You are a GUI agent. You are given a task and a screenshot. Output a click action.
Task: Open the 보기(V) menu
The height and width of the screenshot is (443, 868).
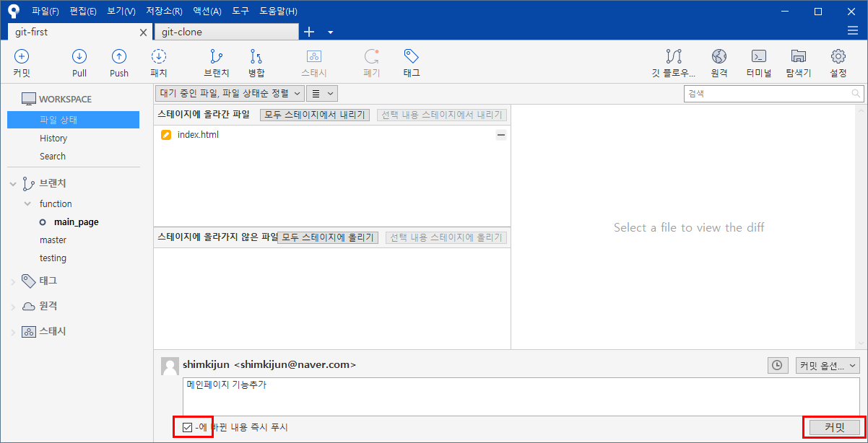pos(121,11)
